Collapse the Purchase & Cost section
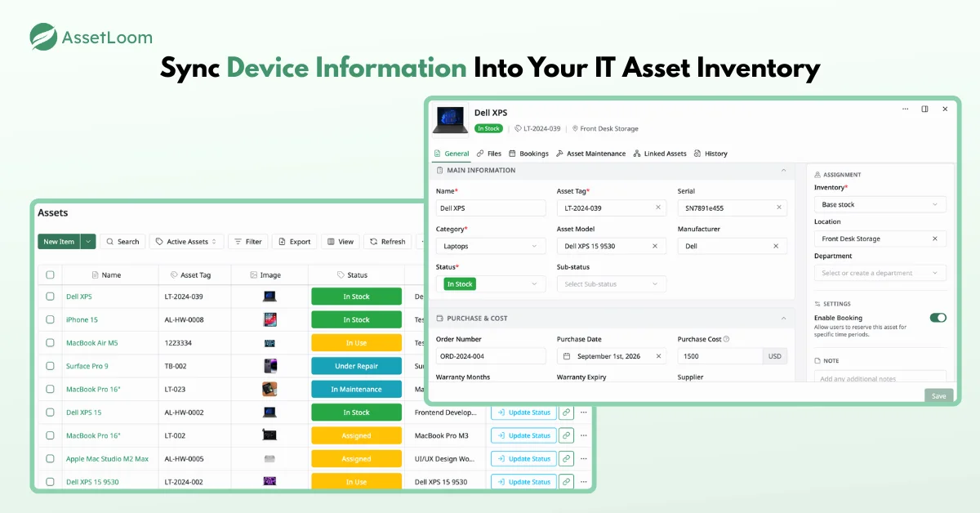Image resolution: width=980 pixels, height=513 pixels. click(783, 318)
